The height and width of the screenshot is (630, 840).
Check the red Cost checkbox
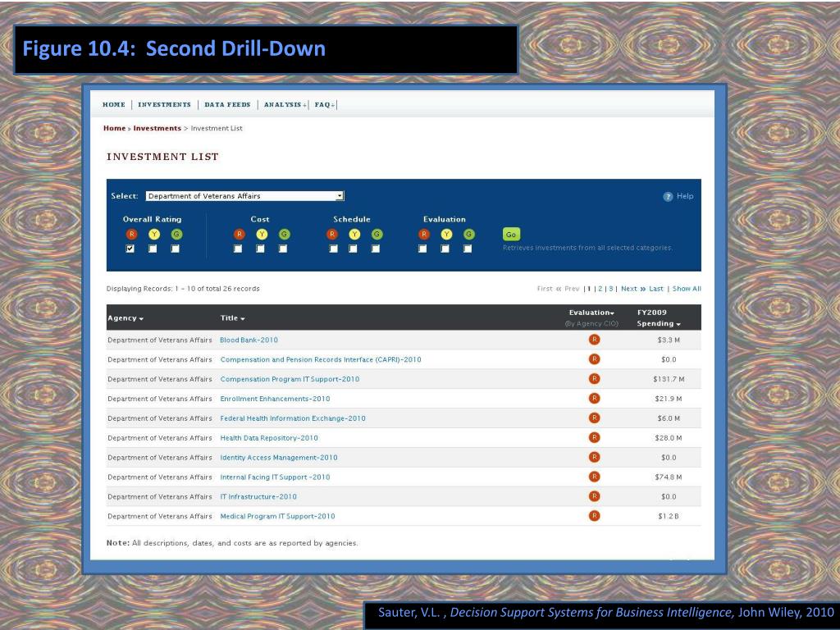pos(238,249)
